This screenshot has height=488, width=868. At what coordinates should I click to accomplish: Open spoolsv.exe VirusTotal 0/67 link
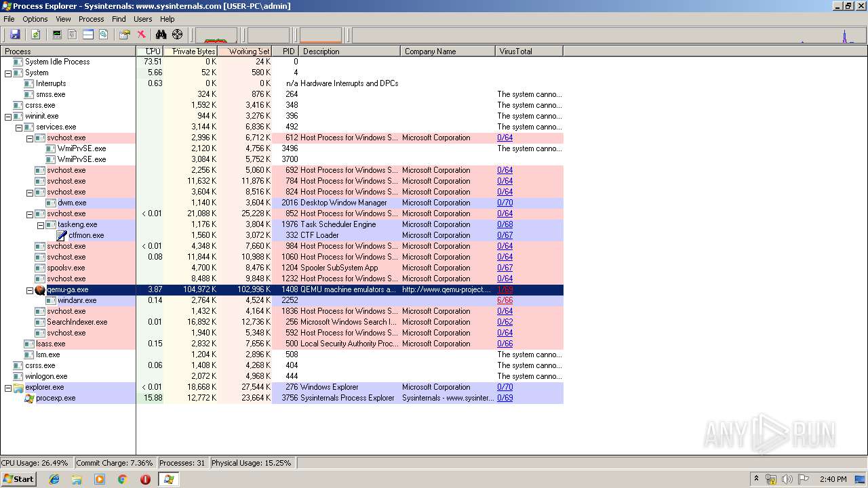(505, 268)
